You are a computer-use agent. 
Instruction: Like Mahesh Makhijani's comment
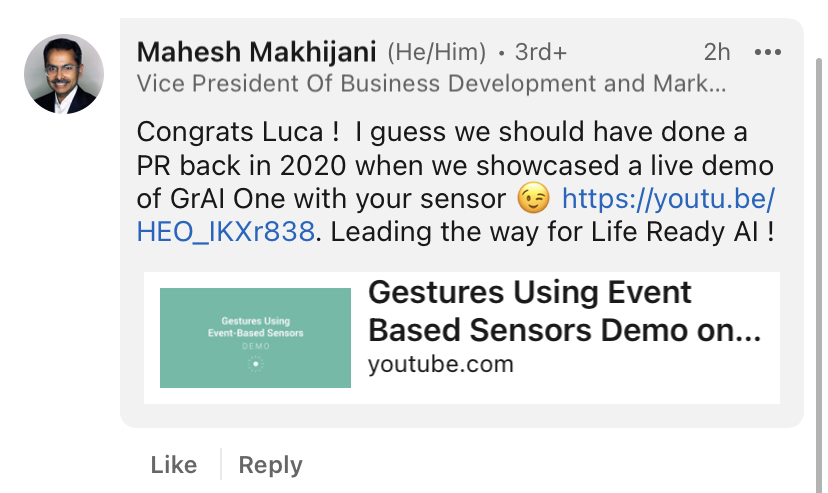point(173,464)
